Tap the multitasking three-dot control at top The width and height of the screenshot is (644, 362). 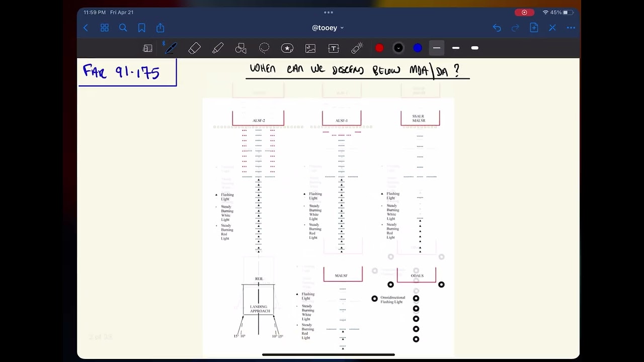pos(329,12)
